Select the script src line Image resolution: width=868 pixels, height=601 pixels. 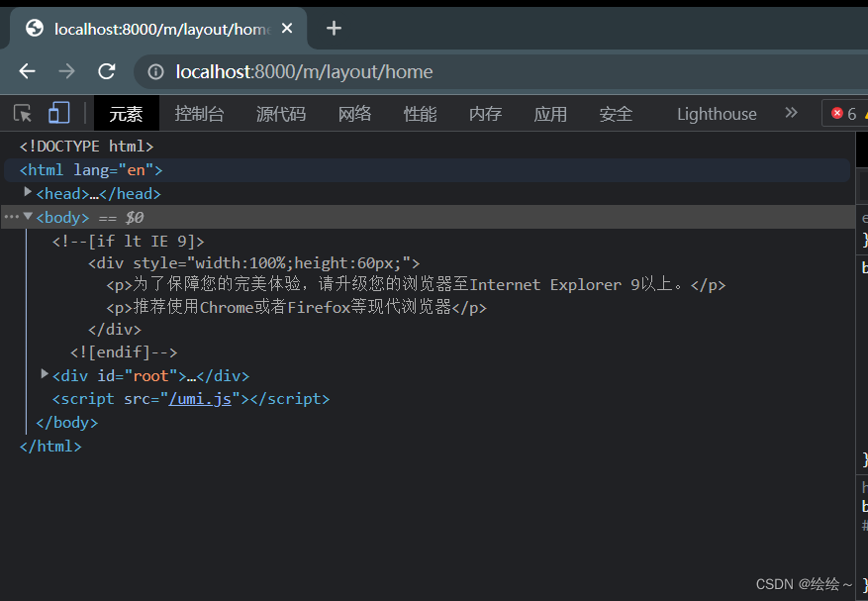tap(191, 399)
